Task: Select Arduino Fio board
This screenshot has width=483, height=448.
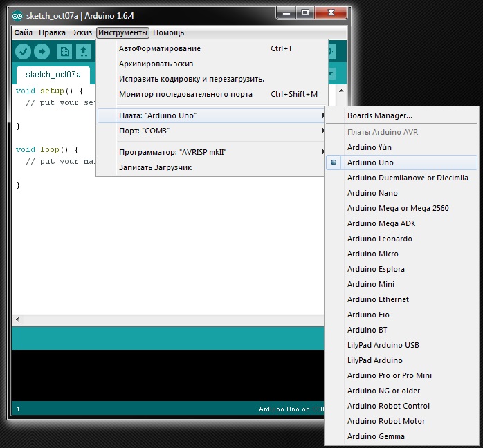Action: (x=401, y=315)
